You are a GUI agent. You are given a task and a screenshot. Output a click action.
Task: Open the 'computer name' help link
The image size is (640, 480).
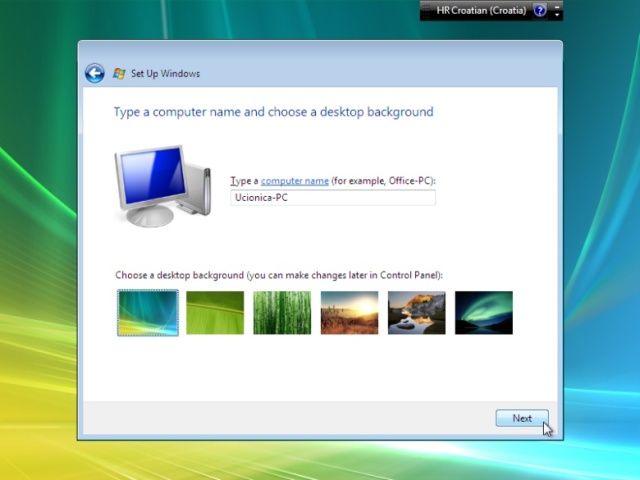(295, 181)
